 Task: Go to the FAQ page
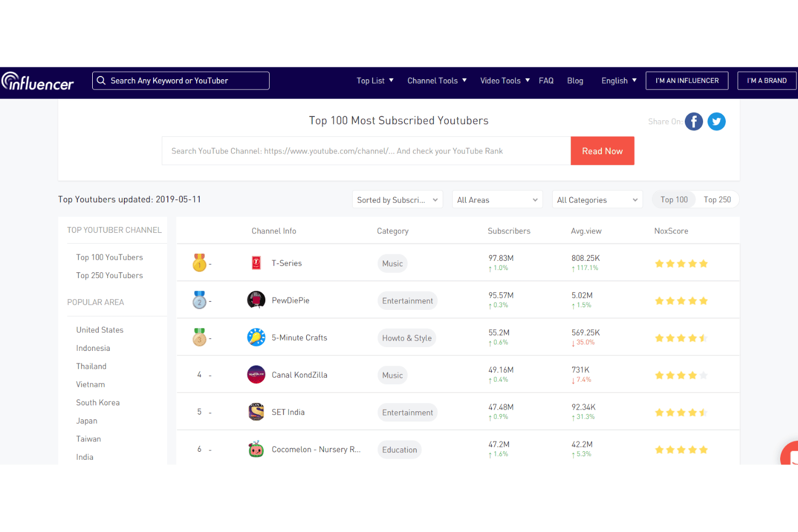(546, 81)
